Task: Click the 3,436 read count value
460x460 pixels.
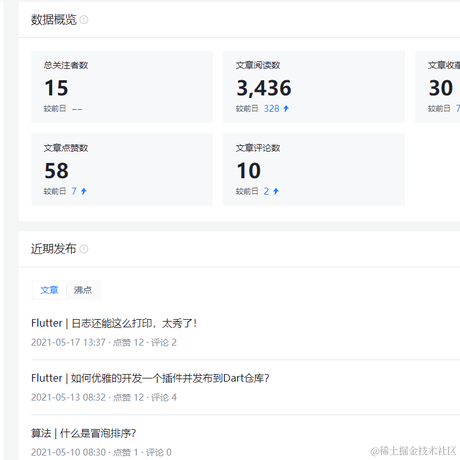Action: point(264,88)
